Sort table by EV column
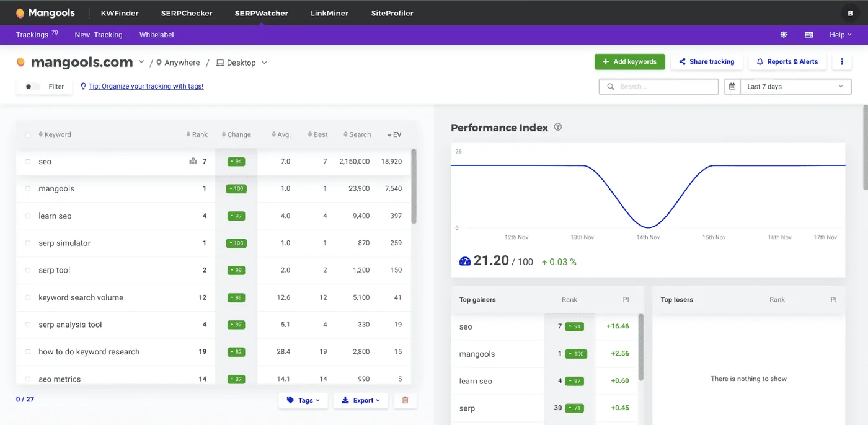Screen dimensions: 868x425 point(394,134)
